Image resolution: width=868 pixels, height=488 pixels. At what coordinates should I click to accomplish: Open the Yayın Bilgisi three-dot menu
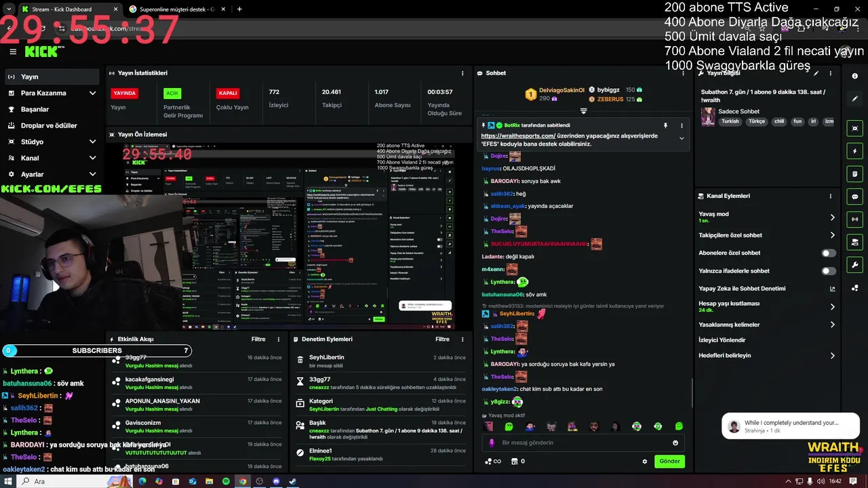coord(831,73)
